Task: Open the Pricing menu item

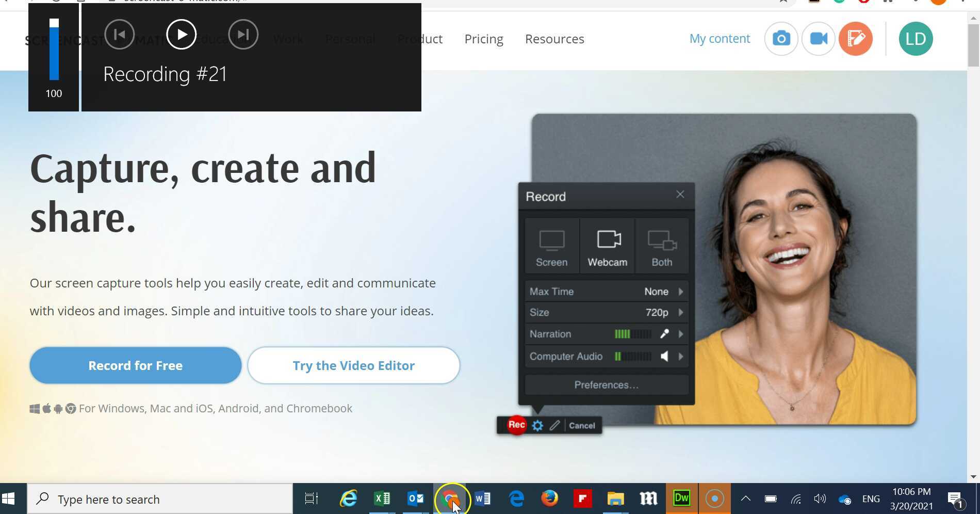Action: 483,39
